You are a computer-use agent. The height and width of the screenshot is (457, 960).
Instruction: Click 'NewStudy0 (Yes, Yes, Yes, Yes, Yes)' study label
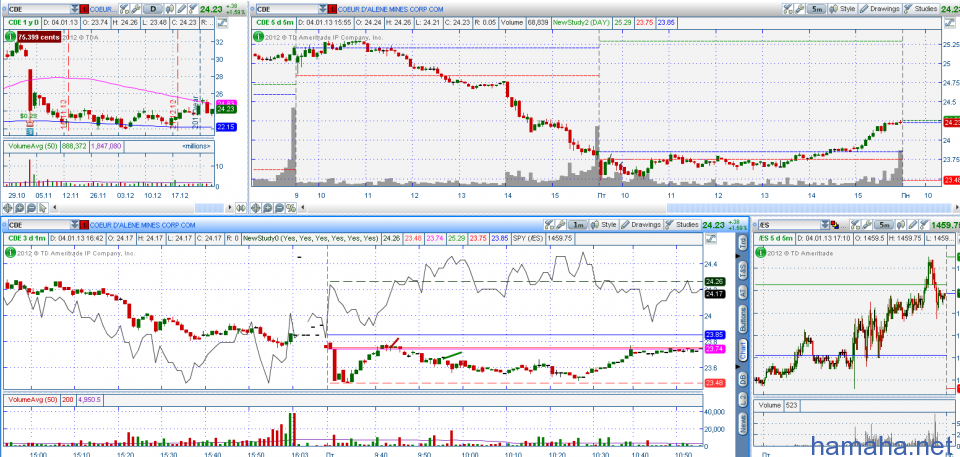(310, 238)
